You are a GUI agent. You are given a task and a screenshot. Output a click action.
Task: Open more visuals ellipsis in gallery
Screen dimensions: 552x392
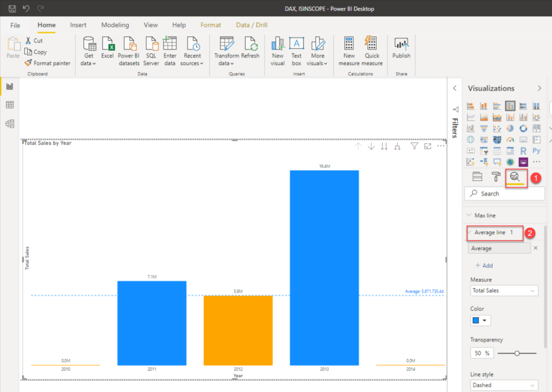536,162
